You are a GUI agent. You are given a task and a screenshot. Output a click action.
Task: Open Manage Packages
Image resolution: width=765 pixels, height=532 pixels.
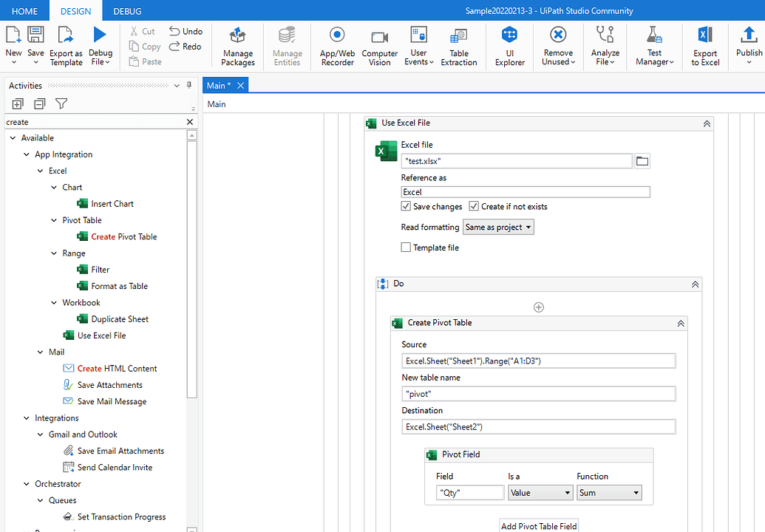pyautogui.click(x=237, y=46)
